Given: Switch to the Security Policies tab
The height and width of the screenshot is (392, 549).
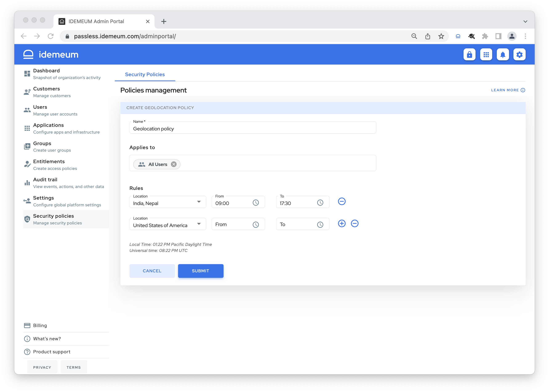Looking at the screenshot, I should (145, 74).
